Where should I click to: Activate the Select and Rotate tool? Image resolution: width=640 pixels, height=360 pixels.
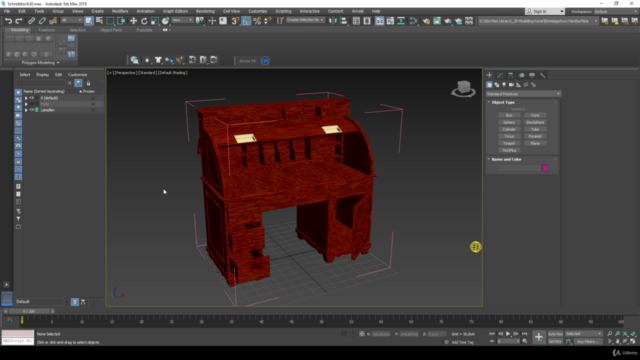tap(144, 21)
